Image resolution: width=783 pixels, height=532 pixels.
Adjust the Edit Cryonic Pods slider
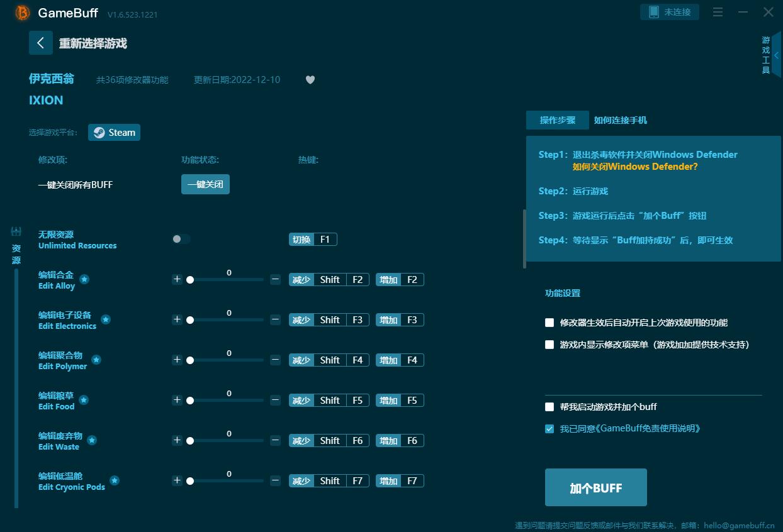(x=227, y=480)
